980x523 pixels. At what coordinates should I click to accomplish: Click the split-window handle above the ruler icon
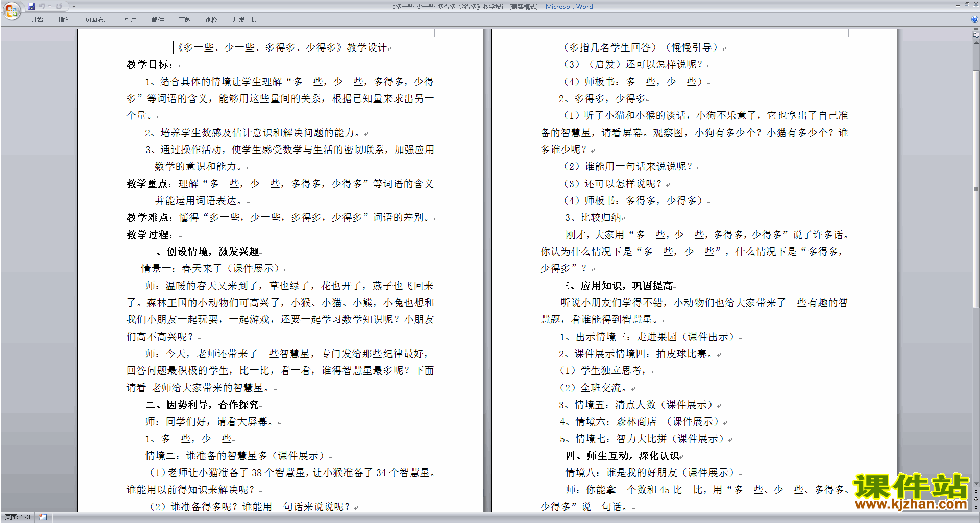[976, 30]
